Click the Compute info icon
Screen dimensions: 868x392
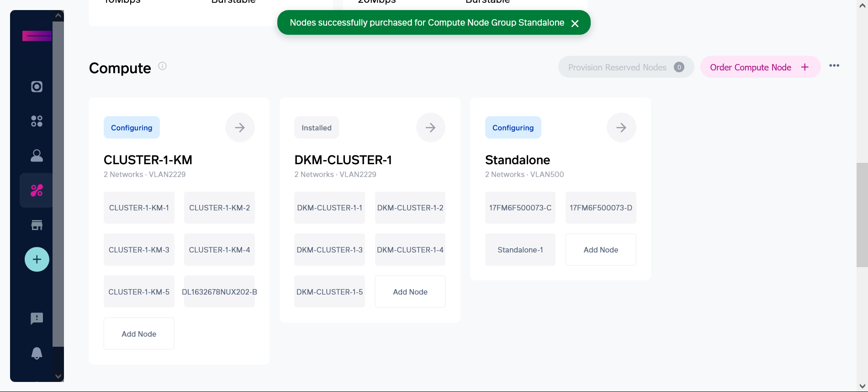pos(162,66)
